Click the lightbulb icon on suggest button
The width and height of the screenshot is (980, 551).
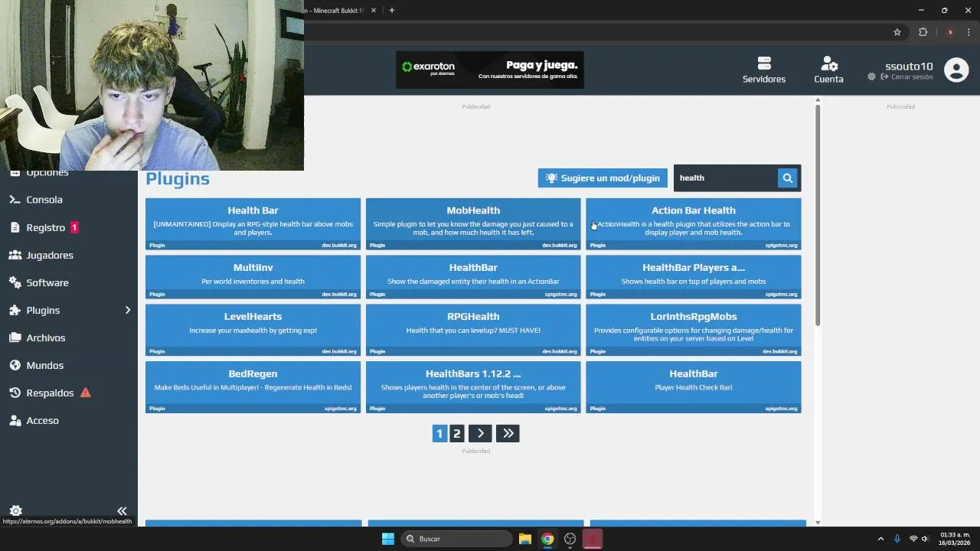(x=551, y=178)
